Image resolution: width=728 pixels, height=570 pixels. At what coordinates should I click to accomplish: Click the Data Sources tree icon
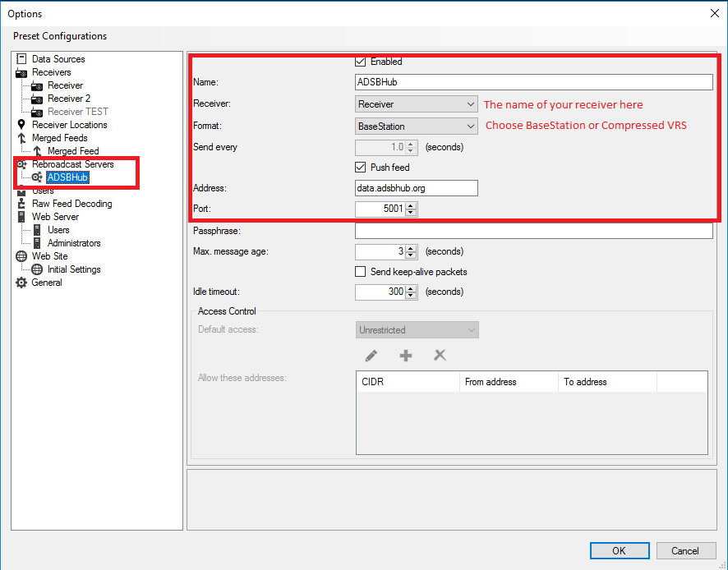22,59
